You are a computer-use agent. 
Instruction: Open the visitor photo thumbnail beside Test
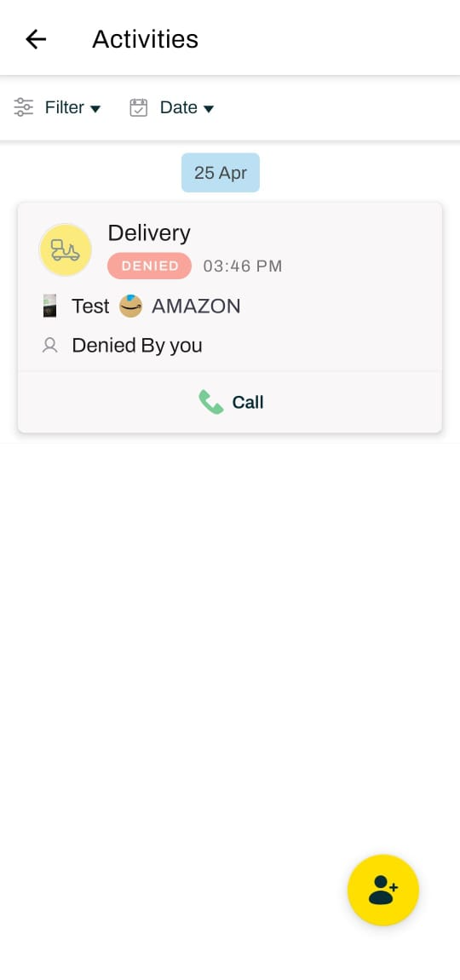pyautogui.click(x=50, y=307)
